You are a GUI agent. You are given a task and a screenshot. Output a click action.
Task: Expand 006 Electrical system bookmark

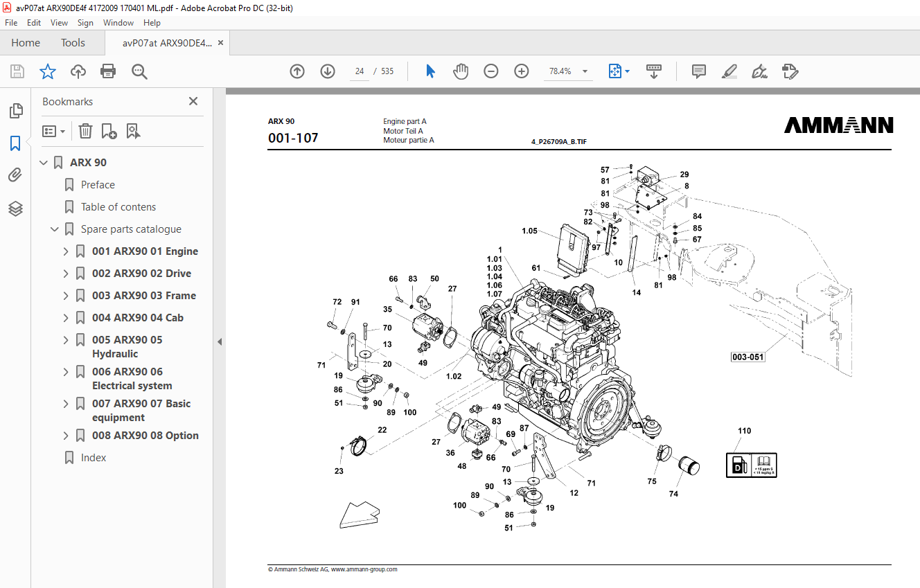pyautogui.click(x=66, y=372)
